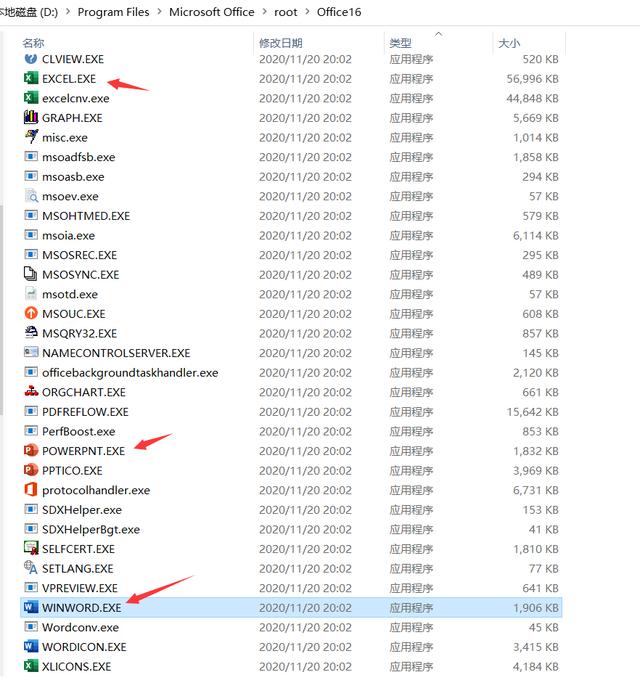640x680 pixels.
Task: Expand chevron after Program Files in path
Action: coord(160,12)
